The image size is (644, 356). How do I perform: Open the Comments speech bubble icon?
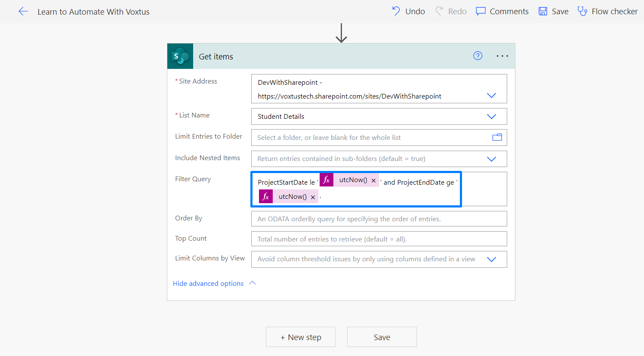[x=481, y=11]
